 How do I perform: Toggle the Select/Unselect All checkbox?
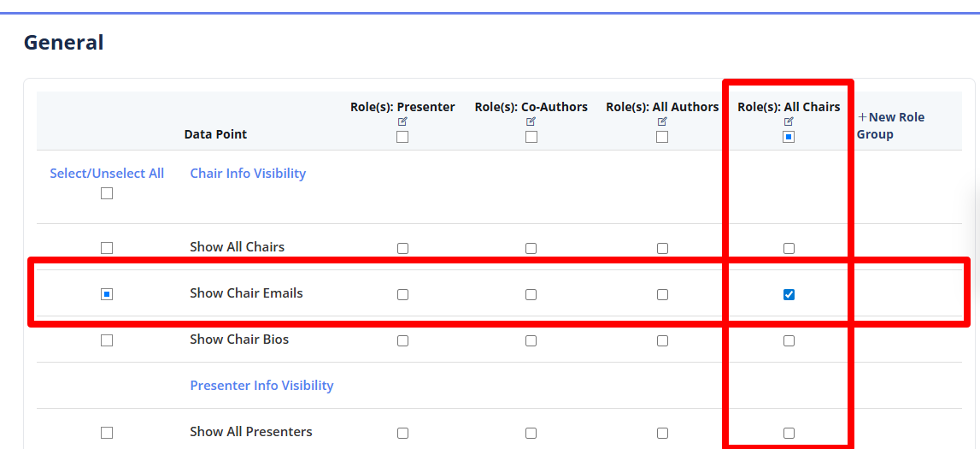click(107, 193)
